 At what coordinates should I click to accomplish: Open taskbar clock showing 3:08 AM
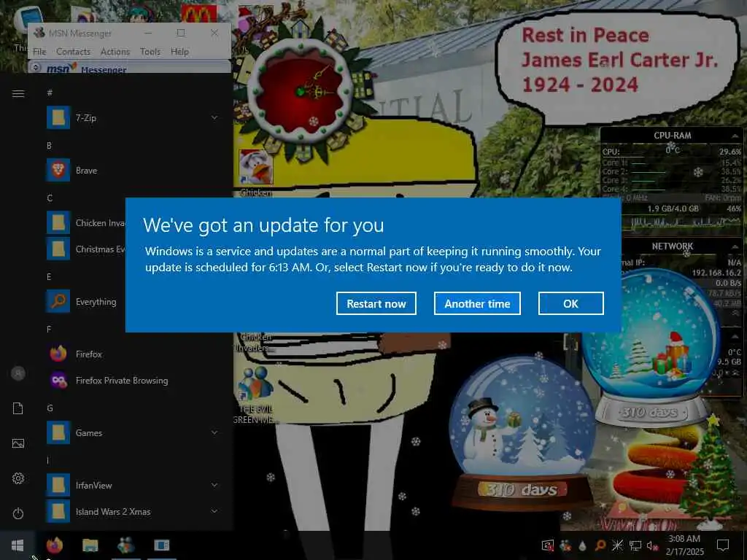[684, 545]
